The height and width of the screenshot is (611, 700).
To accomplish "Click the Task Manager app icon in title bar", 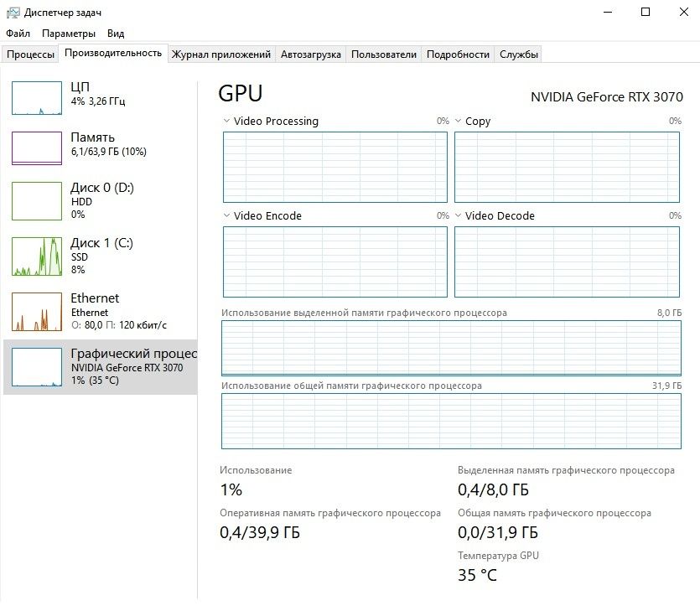I will coord(13,13).
